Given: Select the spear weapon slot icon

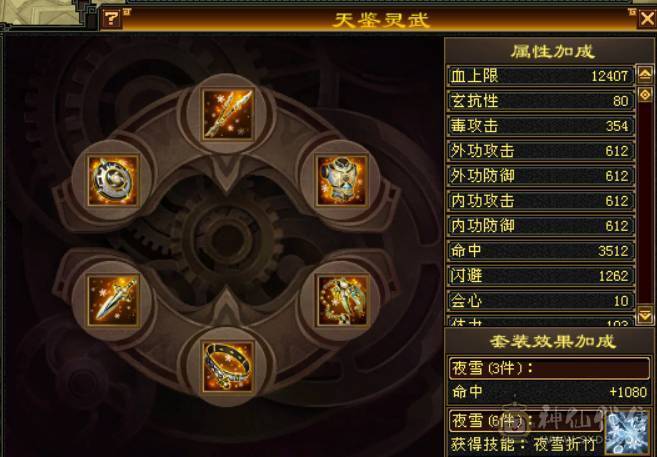Looking at the screenshot, I should [x=228, y=114].
